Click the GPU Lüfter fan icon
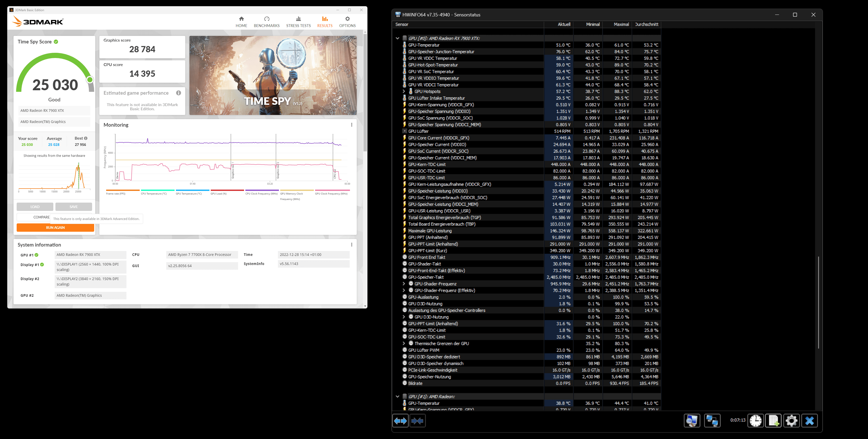 405,131
